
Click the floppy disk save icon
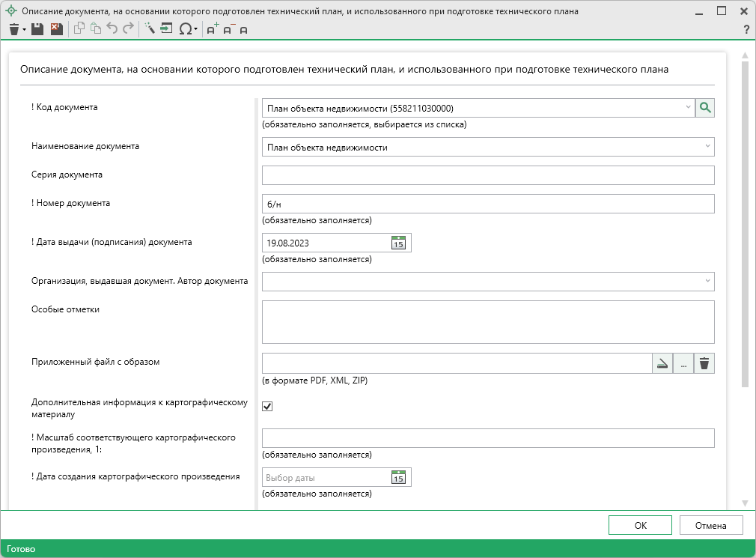(x=37, y=29)
